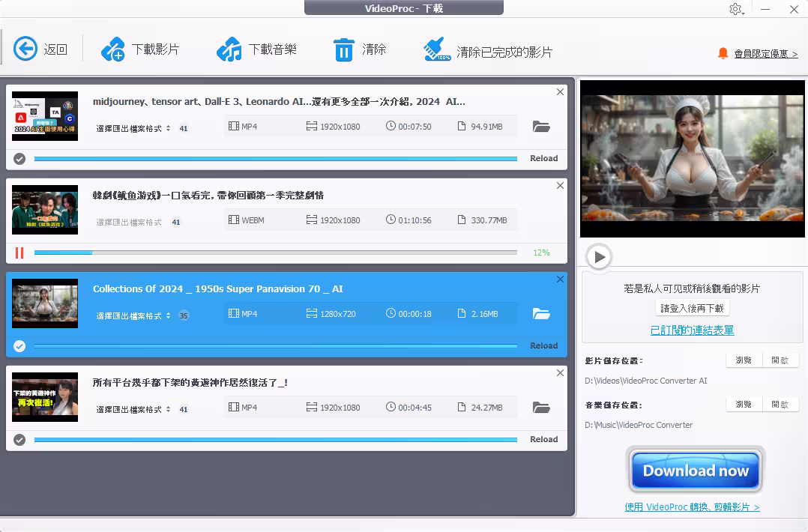Open the settings gear icon

(735, 9)
